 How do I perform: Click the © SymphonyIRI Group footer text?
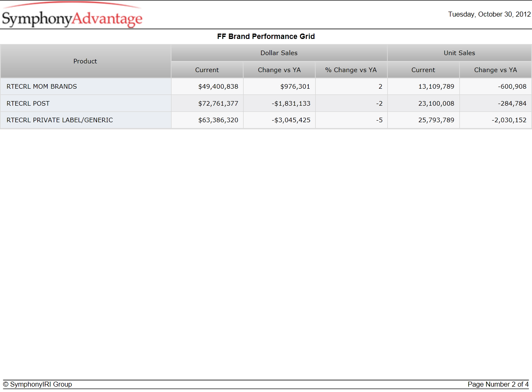tap(37, 385)
